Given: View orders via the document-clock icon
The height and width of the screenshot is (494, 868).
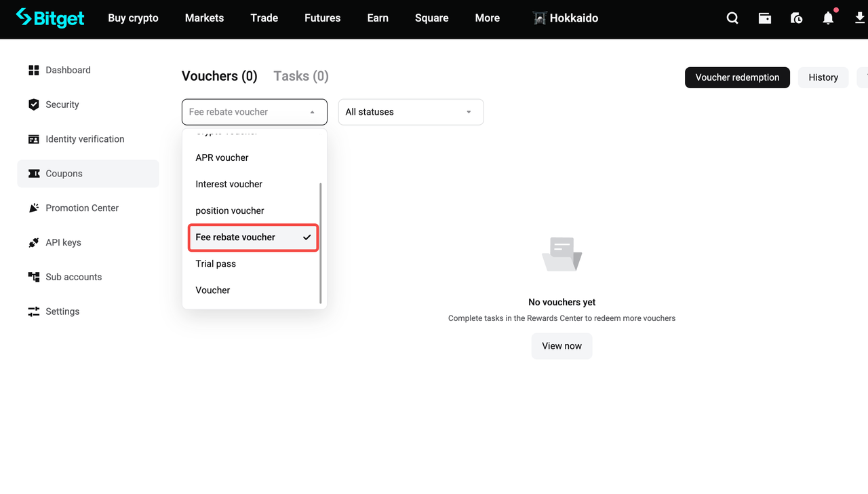Looking at the screenshot, I should click(796, 18).
